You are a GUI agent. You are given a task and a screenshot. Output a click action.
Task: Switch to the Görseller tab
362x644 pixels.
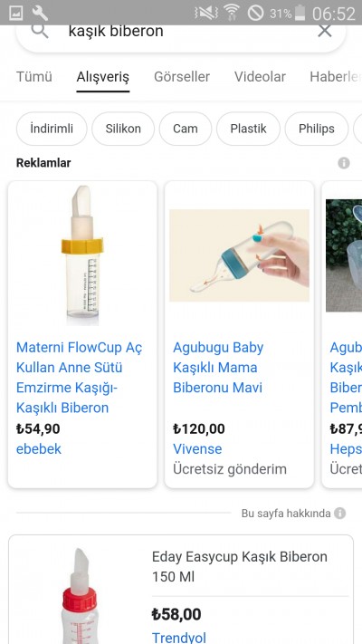coord(182,77)
